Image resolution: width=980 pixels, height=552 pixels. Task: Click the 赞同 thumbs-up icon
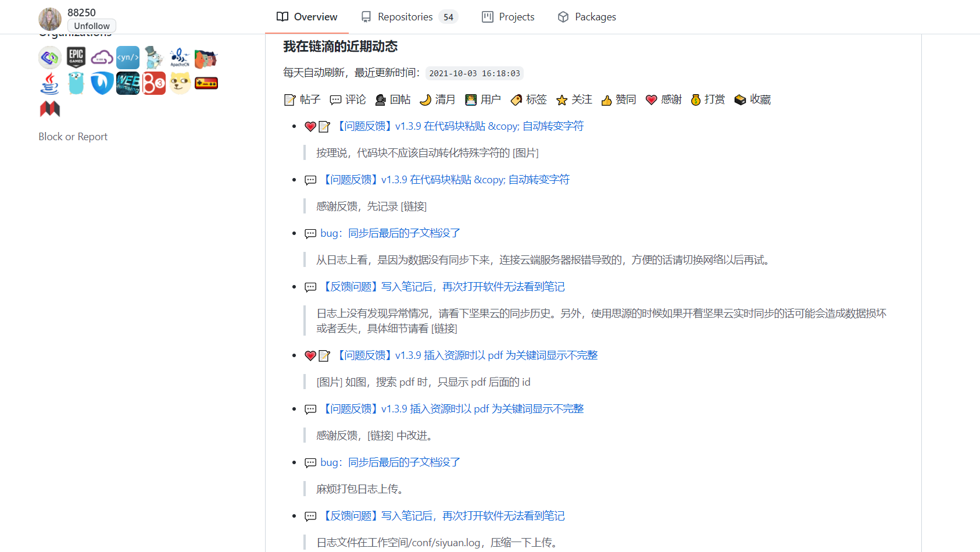[606, 99]
